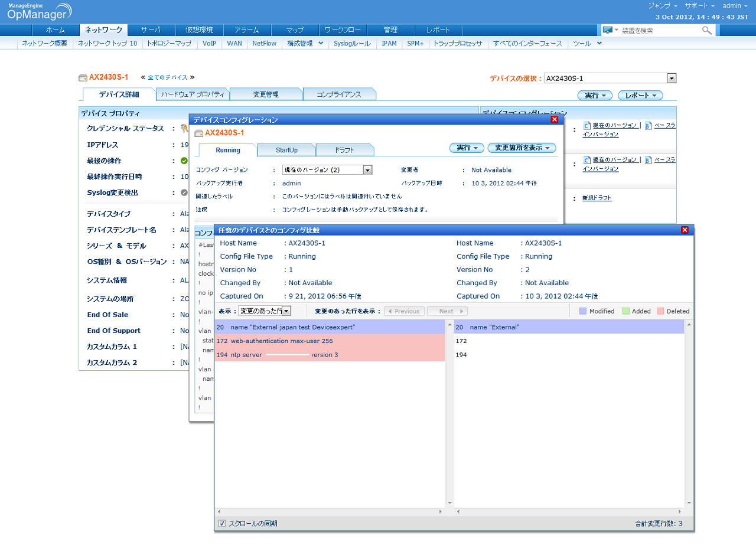The image size is (756, 555).
Task: Open the 変更箇所を表示 dropdown button
Action: tap(522, 148)
